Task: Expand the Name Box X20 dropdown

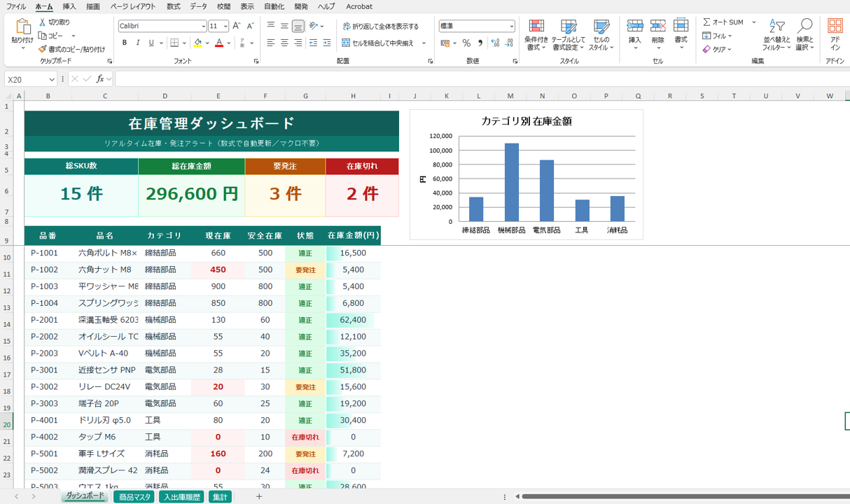Action: [52, 80]
